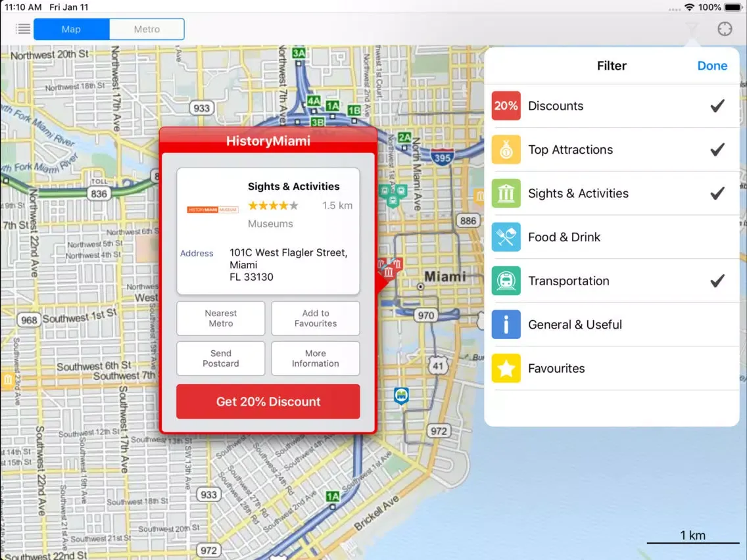The height and width of the screenshot is (560, 747).
Task: Click the Get 20% Discount button
Action: (x=268, y=402)
